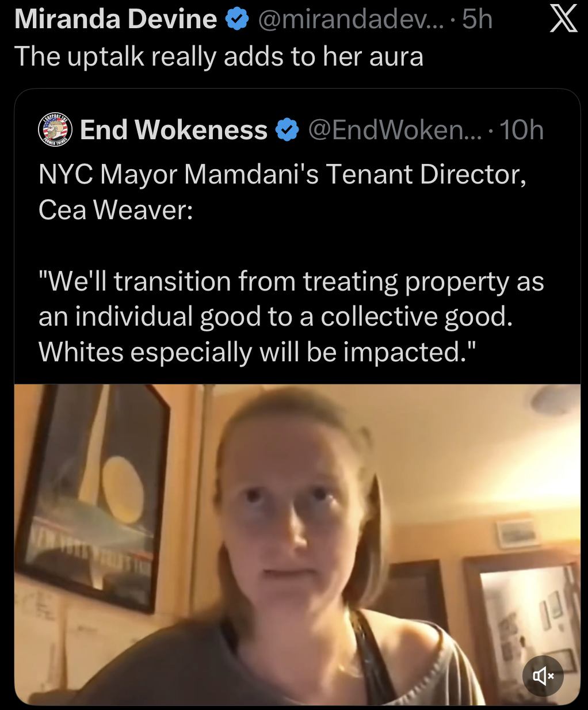Unmute the video with the speaker icon

(543, 675)
